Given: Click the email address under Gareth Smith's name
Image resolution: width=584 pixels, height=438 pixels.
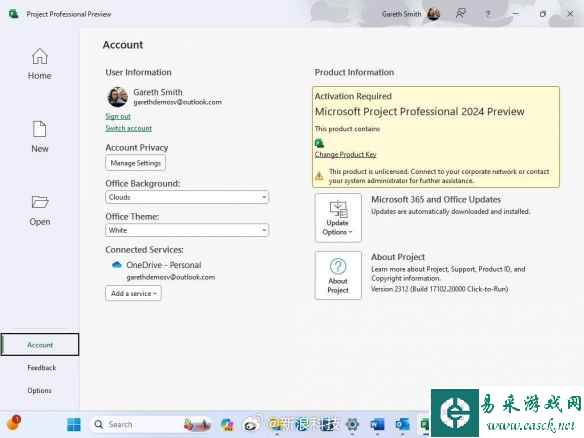Looking at the screenshot, I should 177,102.
